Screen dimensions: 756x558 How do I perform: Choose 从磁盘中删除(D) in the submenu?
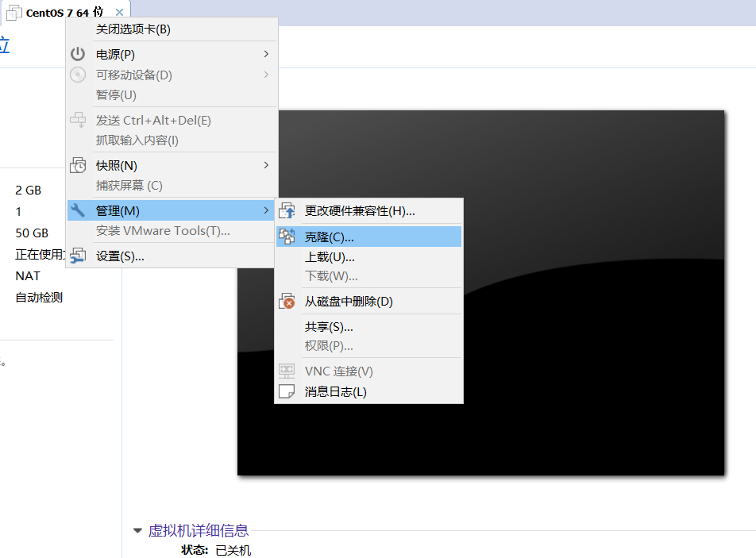pos(368,302)
